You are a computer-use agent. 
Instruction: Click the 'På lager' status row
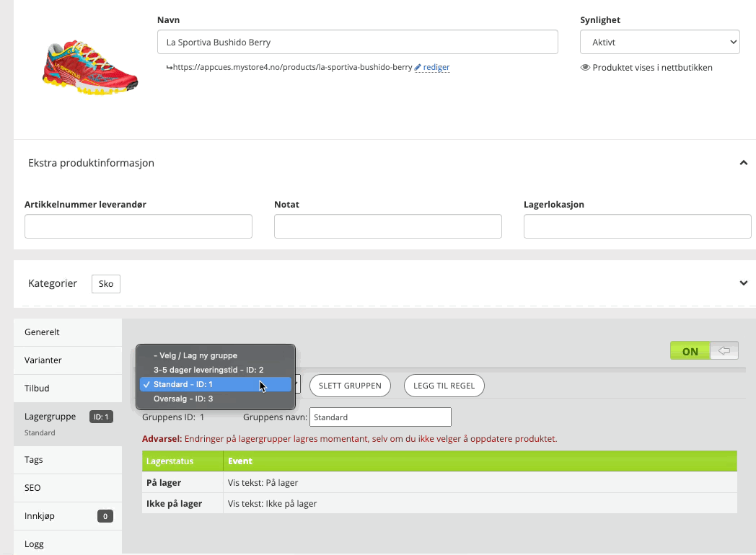440,483
